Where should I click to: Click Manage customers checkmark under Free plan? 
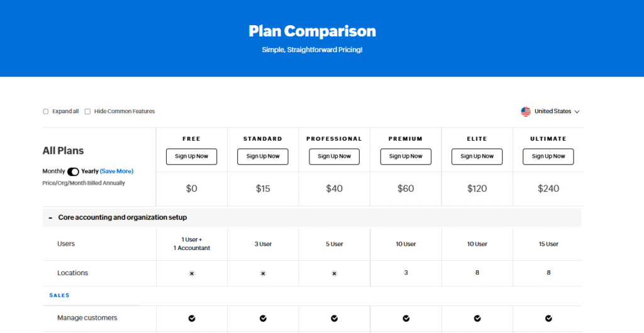tap(192, 319)
